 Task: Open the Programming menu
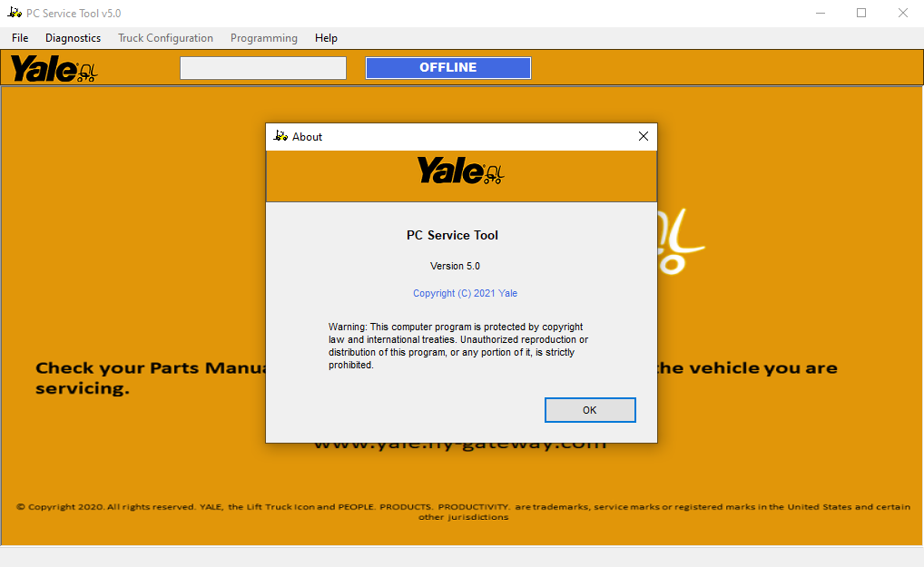point(264,38)
